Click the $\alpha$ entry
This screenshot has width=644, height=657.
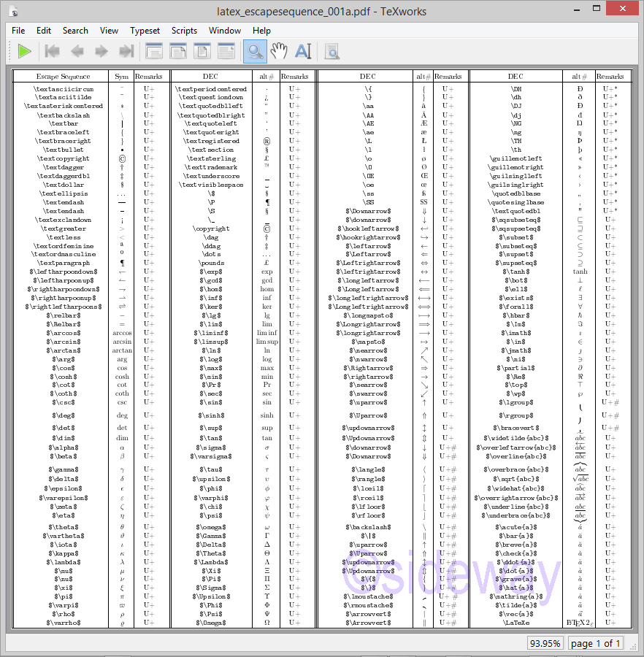(x=64, y=447)
